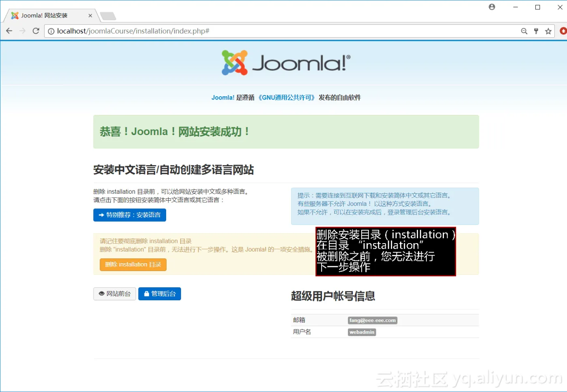The width and height of the screenshot is (567, 392).
Task: Select the username webadmin value
Action: click(362, 332)
